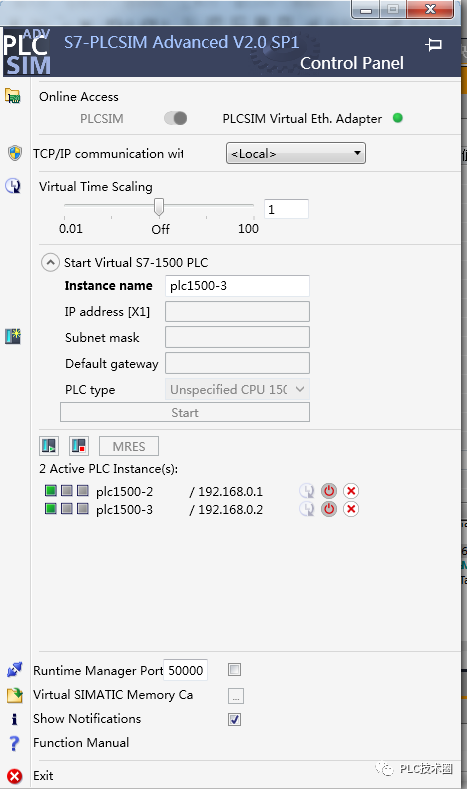Click the Show Notifications info icon
467x789 pixels.
pos(15,719)
